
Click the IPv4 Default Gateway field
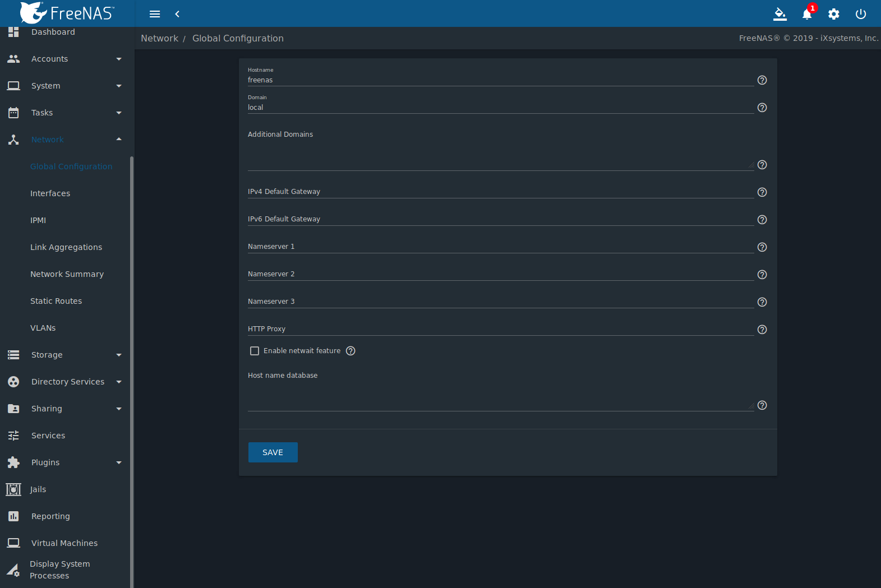(501, 192)
